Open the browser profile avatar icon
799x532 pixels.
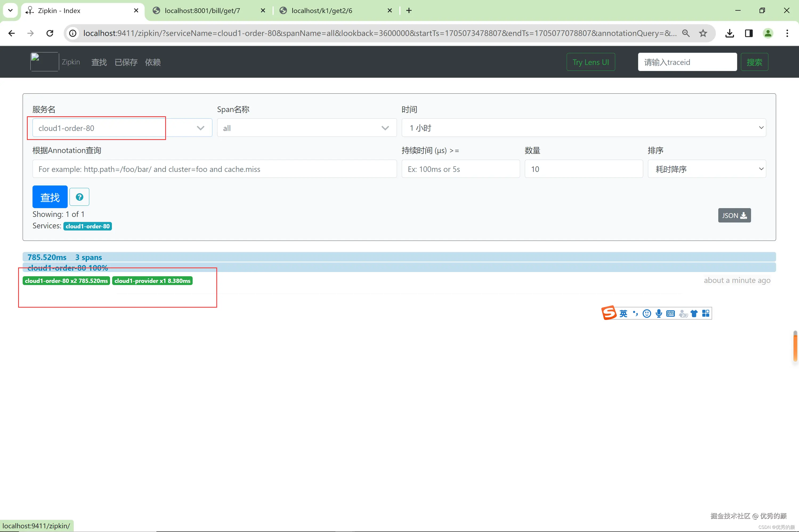768,33
